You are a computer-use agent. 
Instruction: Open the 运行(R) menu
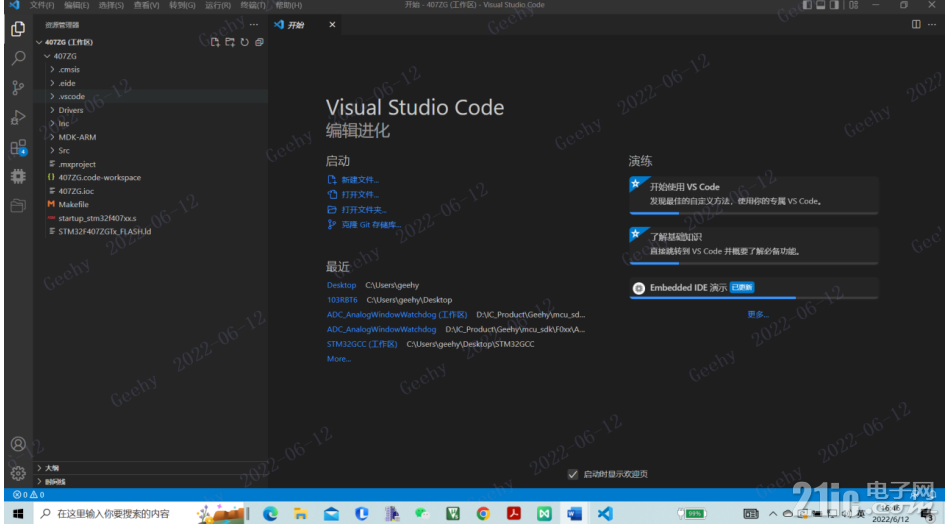(218, 5)
